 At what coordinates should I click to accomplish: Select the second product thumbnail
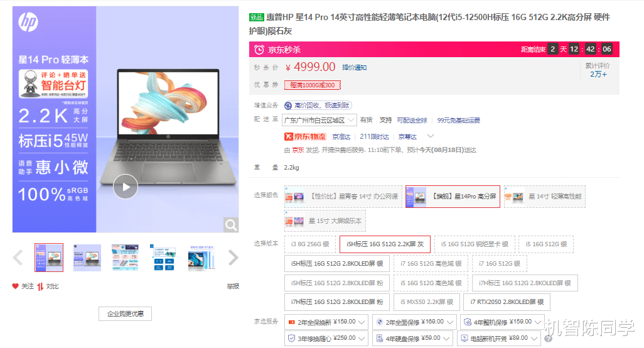point(87,258)
